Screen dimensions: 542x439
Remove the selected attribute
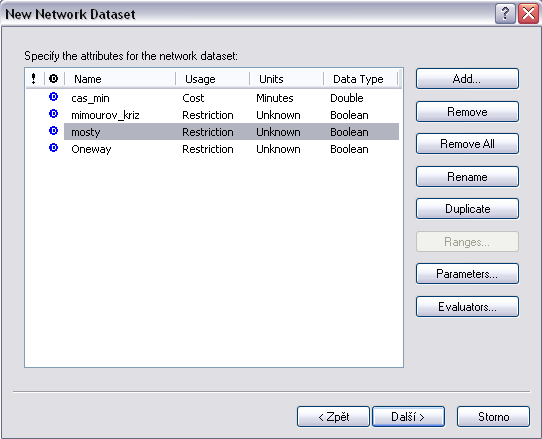click(x=467, y=112)
